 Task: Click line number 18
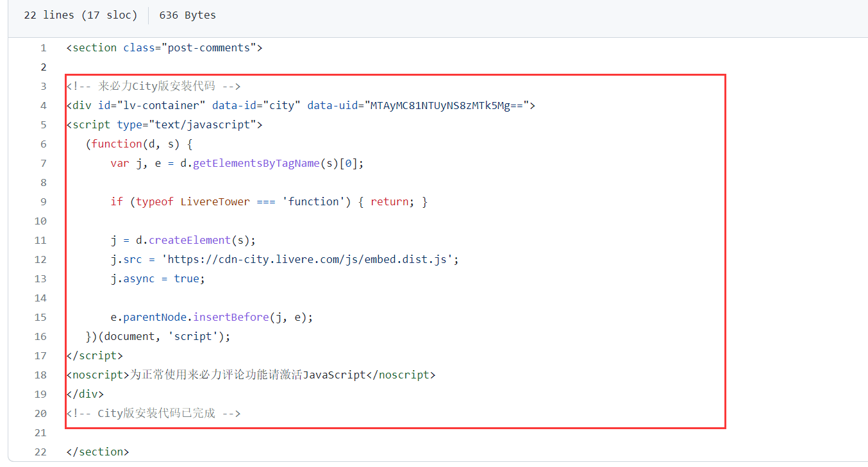[x=41, y=375]
